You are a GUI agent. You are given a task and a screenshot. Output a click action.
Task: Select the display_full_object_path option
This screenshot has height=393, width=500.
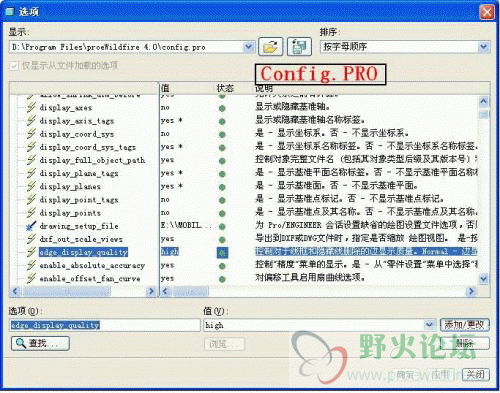pyautogui.click(x=92, y=160)
